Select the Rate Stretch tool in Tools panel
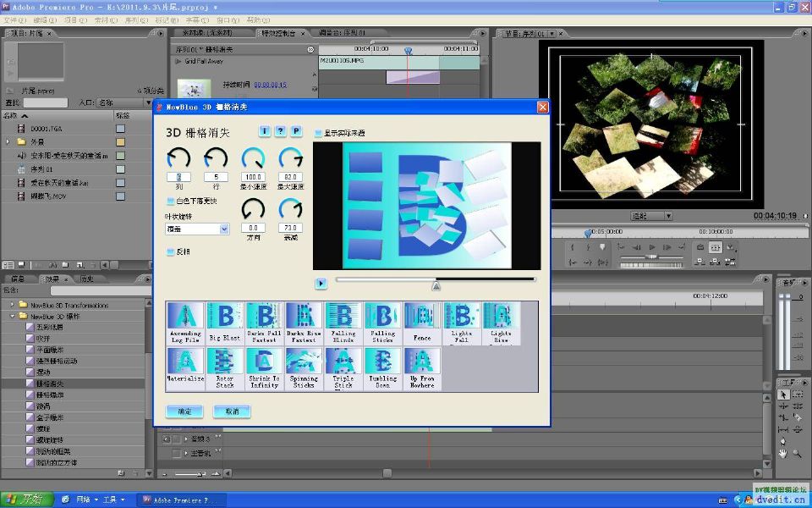812x508 pixels. point(783,417)
